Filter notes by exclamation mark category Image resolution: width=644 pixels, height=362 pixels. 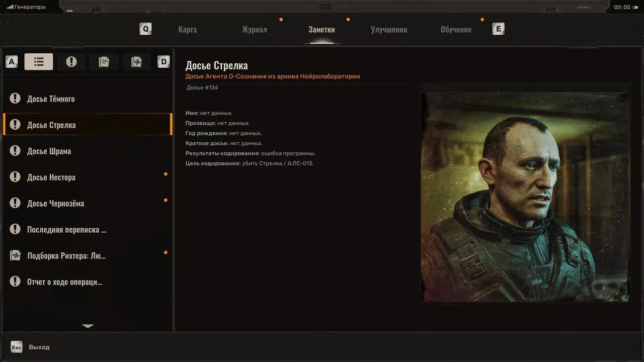coord(71,62)
